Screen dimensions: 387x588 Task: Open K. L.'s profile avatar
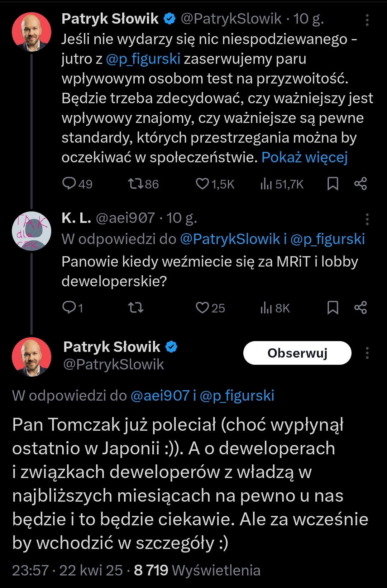pos(32,231)
